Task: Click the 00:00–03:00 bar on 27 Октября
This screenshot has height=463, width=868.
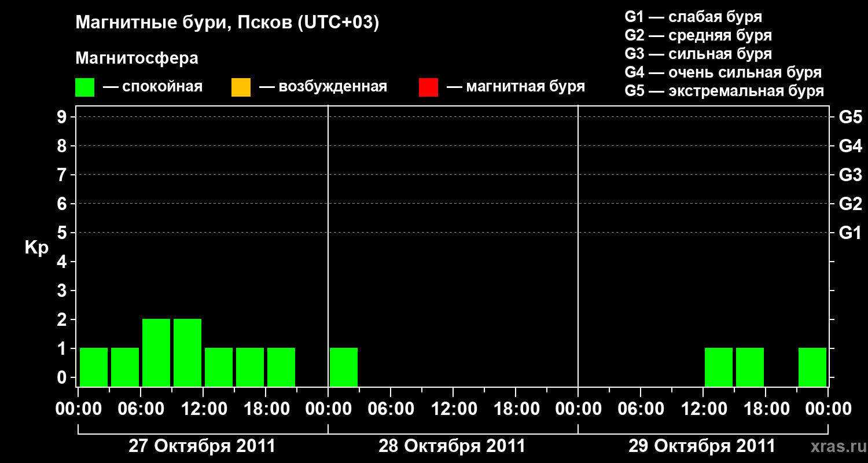Action: coord(94,367)
